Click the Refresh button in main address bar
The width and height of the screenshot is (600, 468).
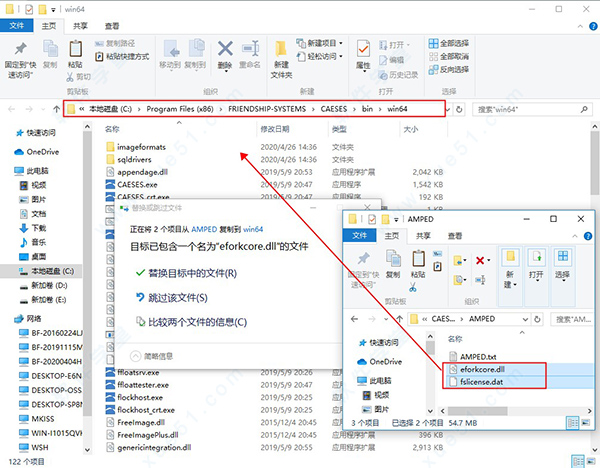tap(459, 109)
